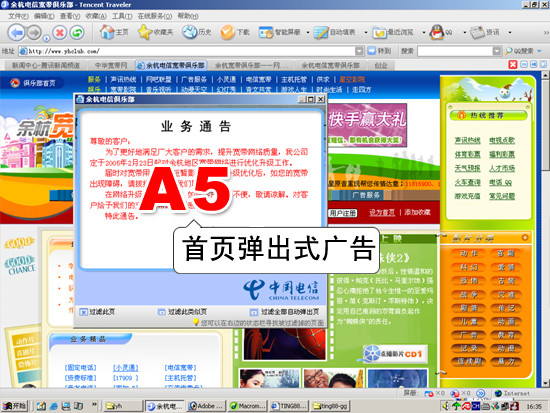
Task: Open the News (资讯) toolbar icon
Action: pos(485,32)
